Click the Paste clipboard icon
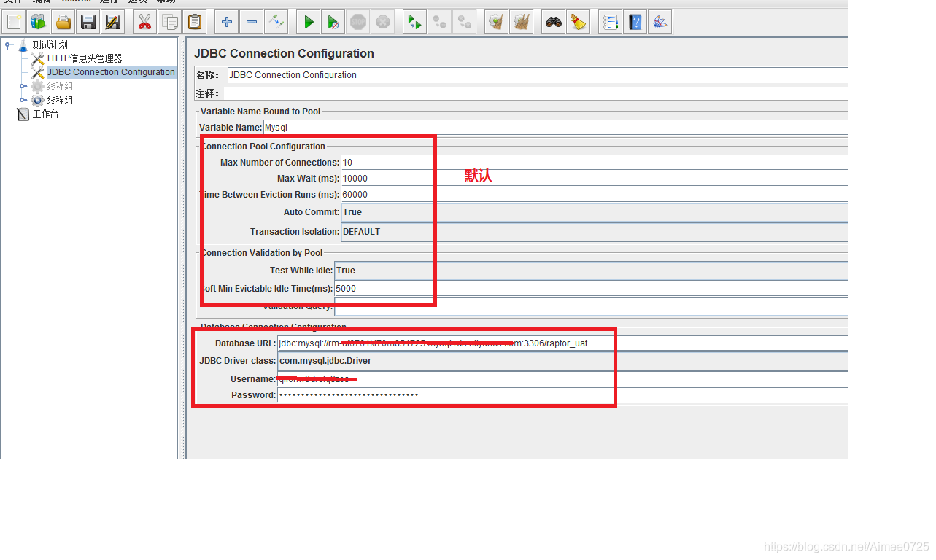The image size is (936, 560). point(195,22)
